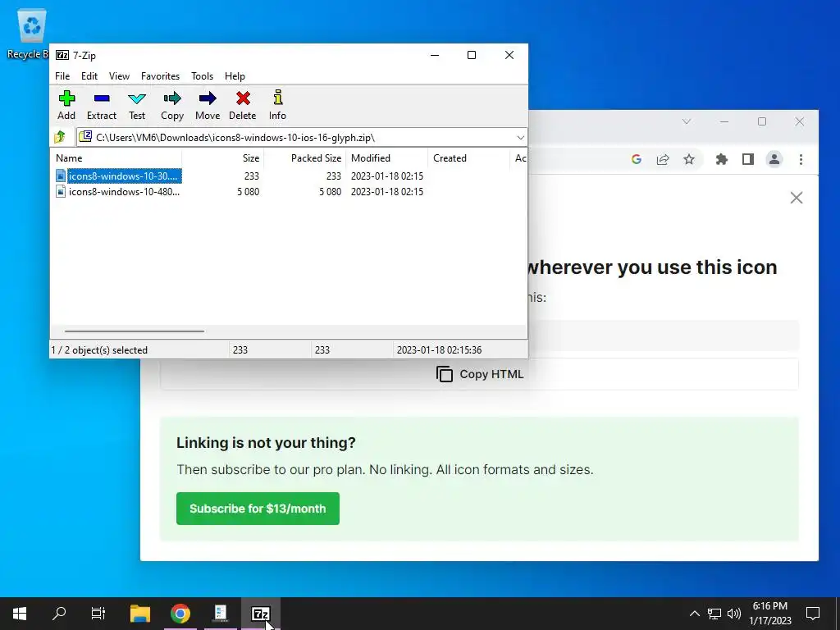Show hidden system tray icons
This screenshot has width=840, height=630.
[x=694, y=614]
